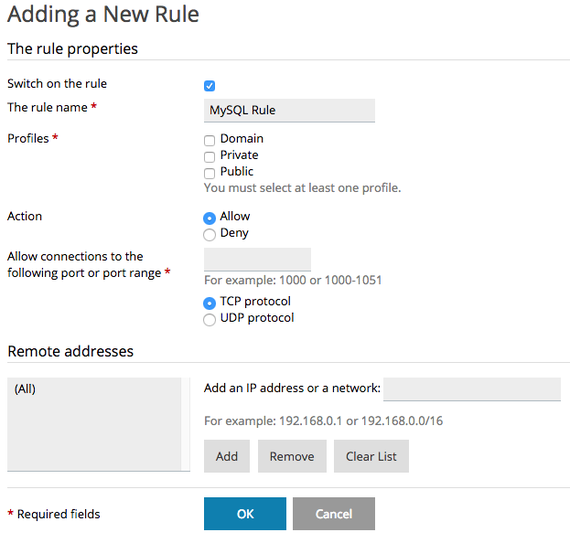The height and width of the screenshot is (543, 570).
Task: Select the (All) entry in remote addresses list
Action: click(x=25, y=389)
